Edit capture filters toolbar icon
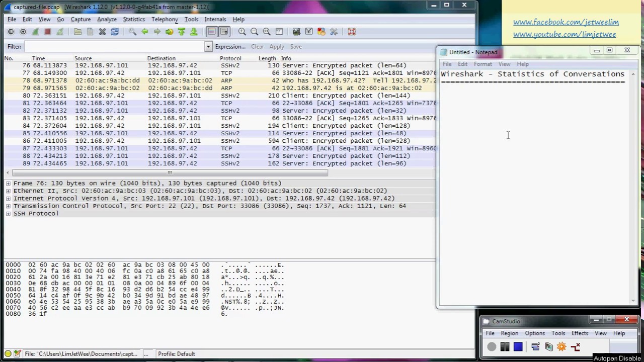The width and height of the screenshot is (644, 362). (x=296, y=32)
